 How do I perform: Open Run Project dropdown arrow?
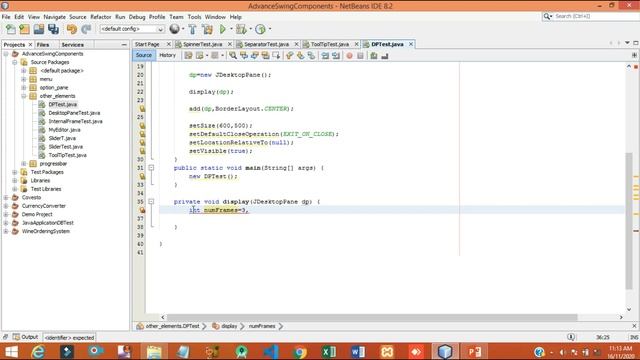coord(231,29)
